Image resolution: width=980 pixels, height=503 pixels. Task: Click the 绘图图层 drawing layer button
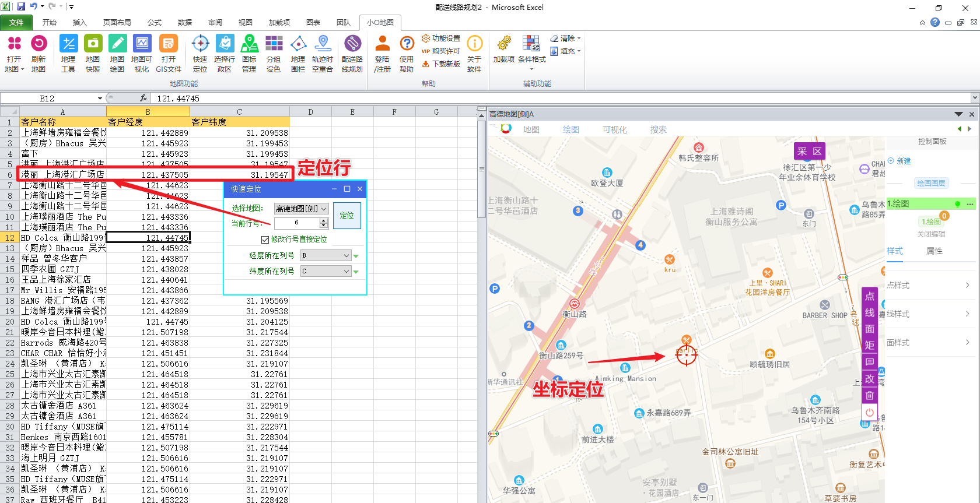coord(931,183)
